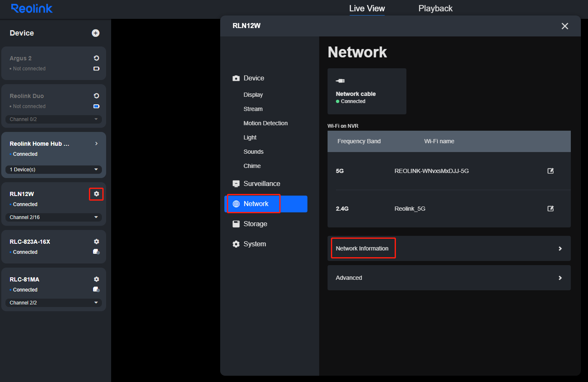
Task: Select the Argus 2 device card
Action: coord(54,63)
